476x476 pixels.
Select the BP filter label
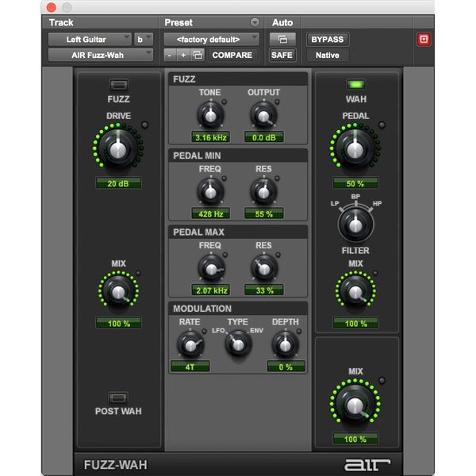[355, 197]
